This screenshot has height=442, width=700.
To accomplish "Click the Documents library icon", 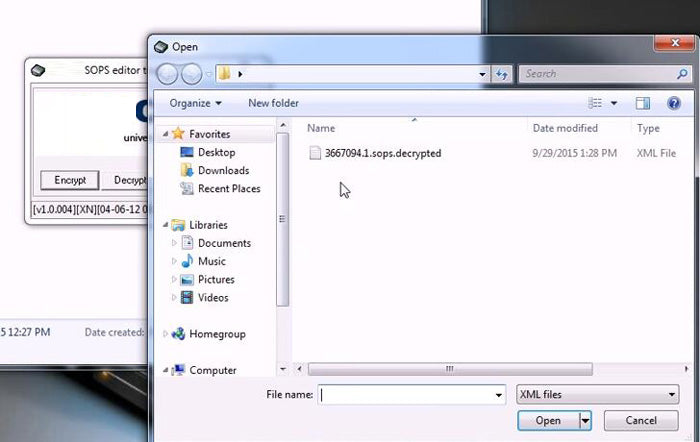I will 188,243.
